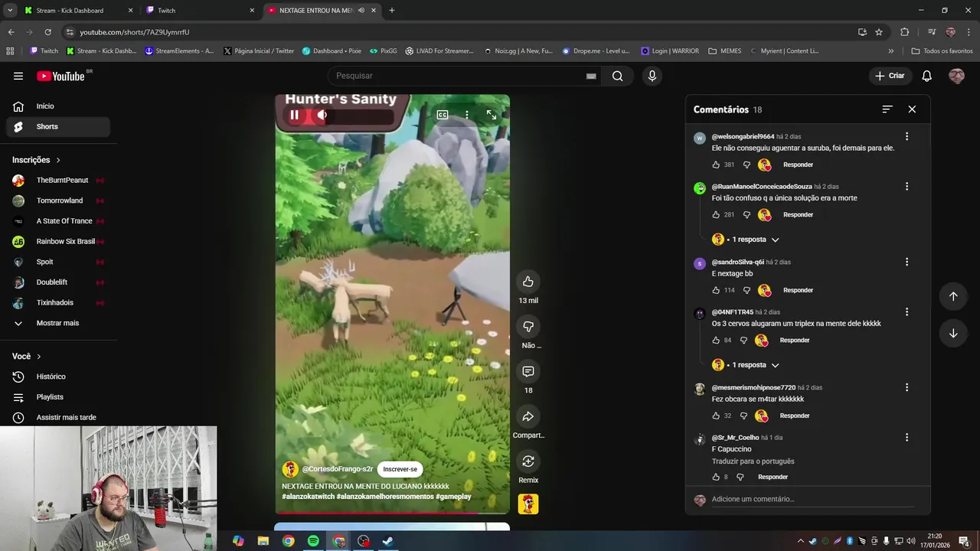Go to previous short with up arrow
This screenshot has width=980, height=551.
click(953, 296)
